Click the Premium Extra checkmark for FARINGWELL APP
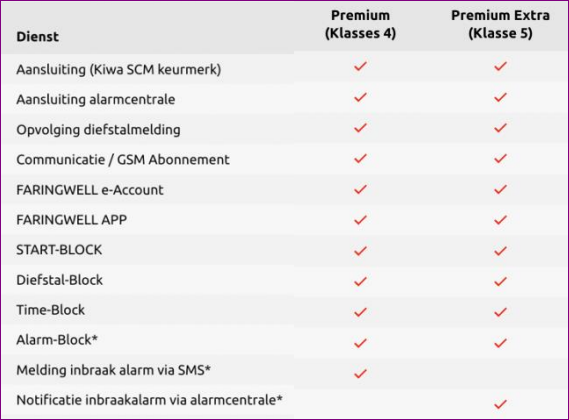Image resolution: width=569 pixels, height=420 pixels. (500, 220)
